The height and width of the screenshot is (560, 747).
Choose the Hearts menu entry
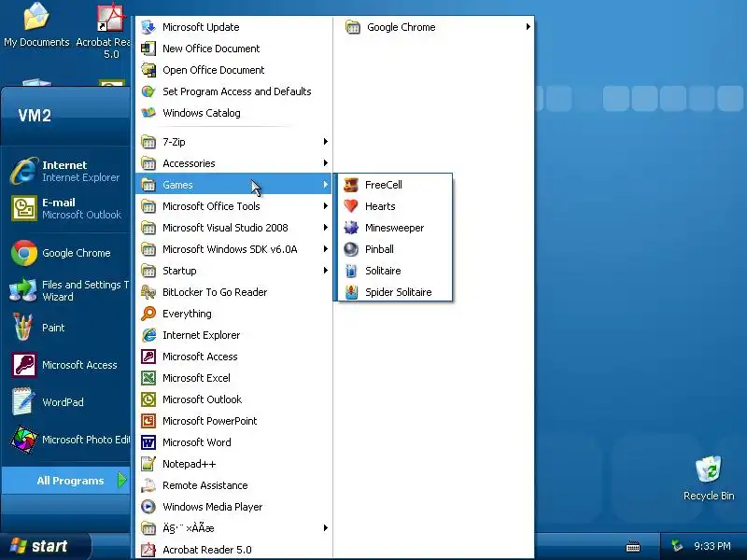pos(395,206)
